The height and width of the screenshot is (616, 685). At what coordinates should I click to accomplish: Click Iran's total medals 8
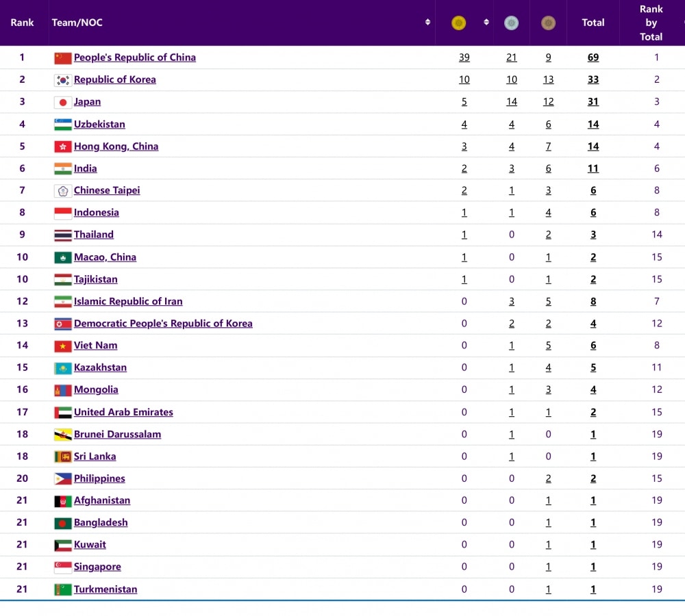coord(593,301)
